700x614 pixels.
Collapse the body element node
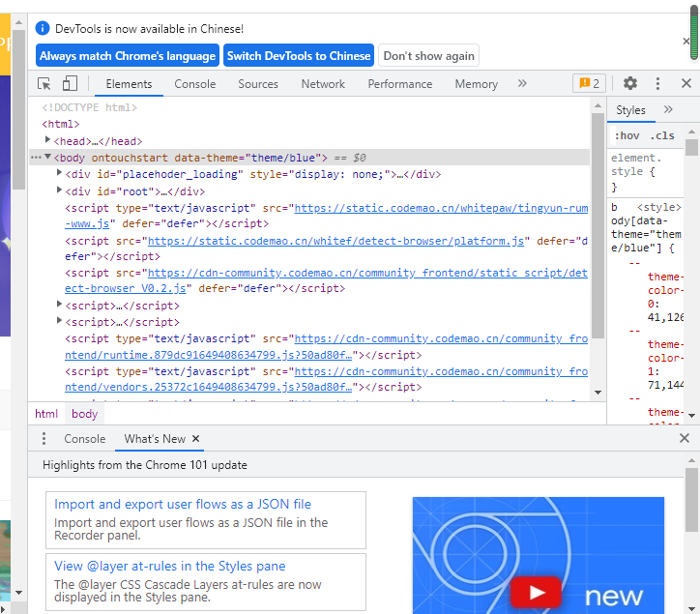(x=47, y=157)
